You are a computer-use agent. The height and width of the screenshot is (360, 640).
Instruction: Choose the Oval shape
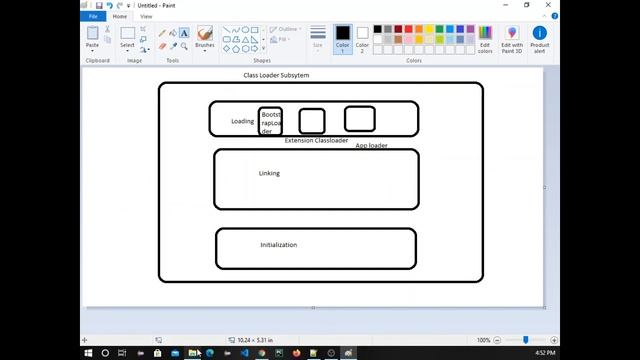[x=245, y=30]
